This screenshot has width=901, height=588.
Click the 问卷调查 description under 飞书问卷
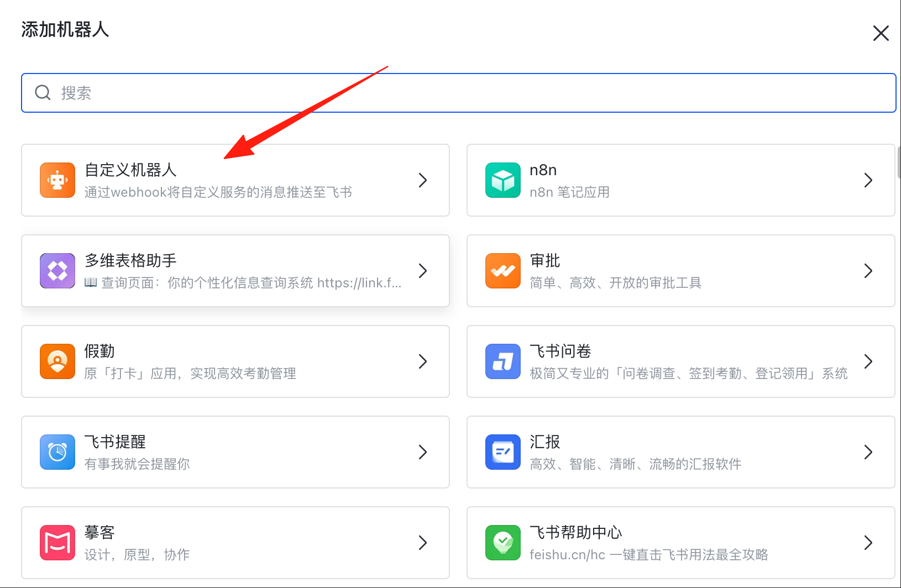click(x=689, y=374)
